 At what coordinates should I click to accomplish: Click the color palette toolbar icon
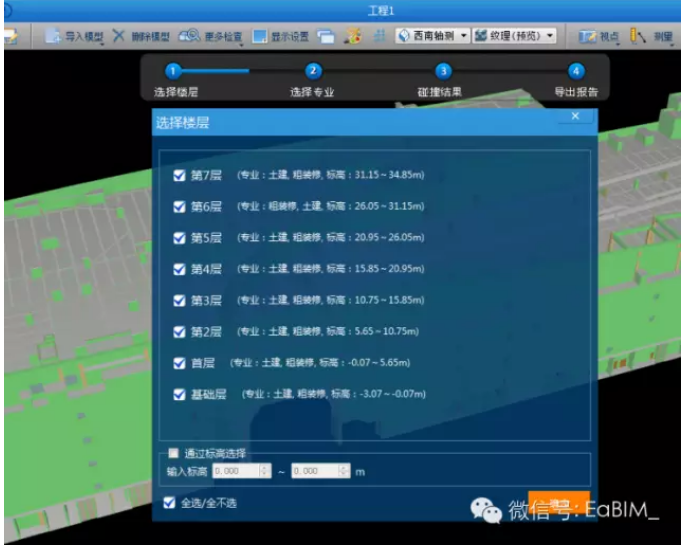click(x=352, y=36)
